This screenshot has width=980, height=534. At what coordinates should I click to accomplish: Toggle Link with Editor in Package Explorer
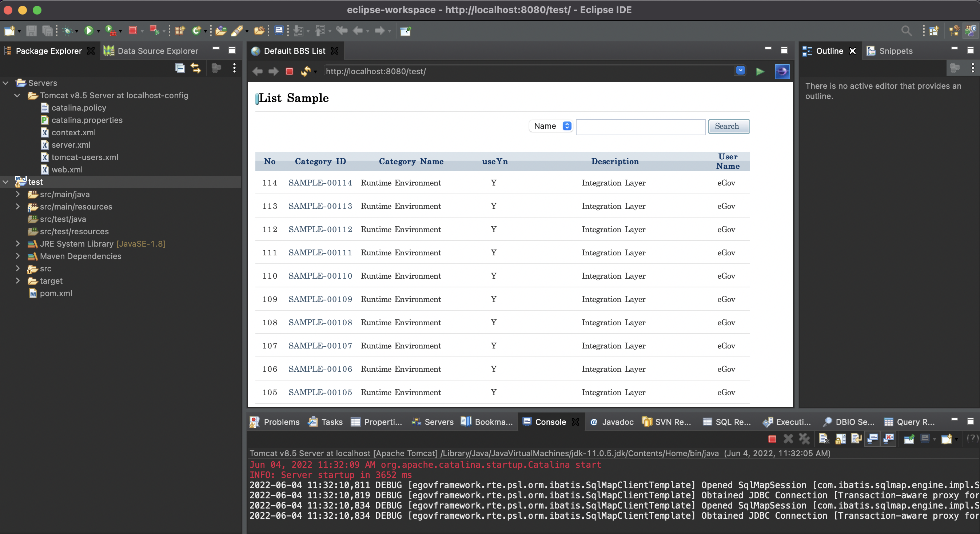click(196, 68)
